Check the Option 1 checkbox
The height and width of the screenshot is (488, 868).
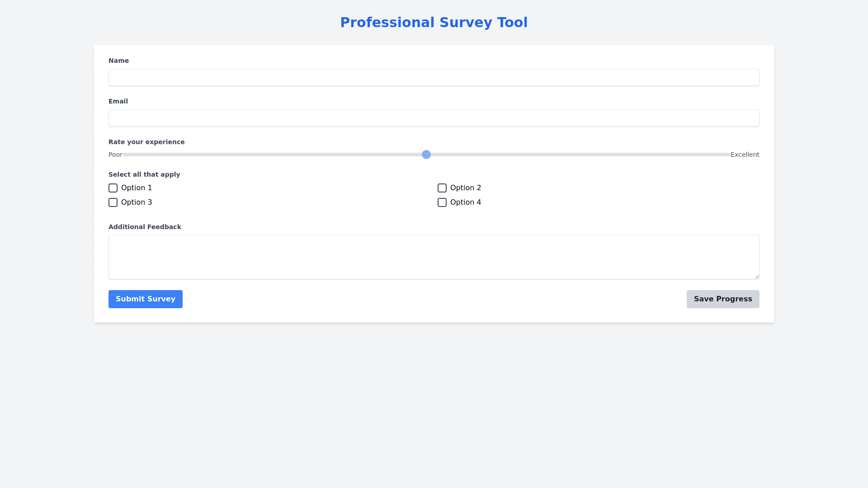tap(113, 188)
